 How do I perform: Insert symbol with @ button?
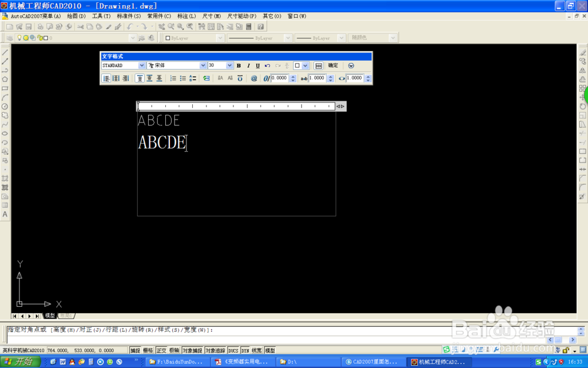point(254,78)
